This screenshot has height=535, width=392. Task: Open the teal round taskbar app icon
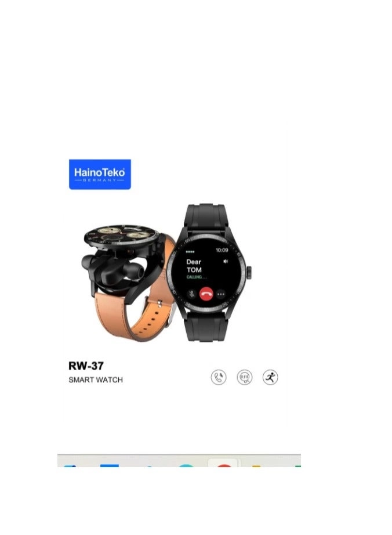coord(186,465)
